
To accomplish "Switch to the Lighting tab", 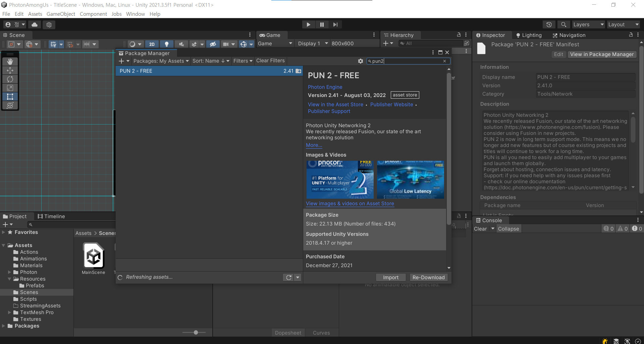I will coord(529,35).
